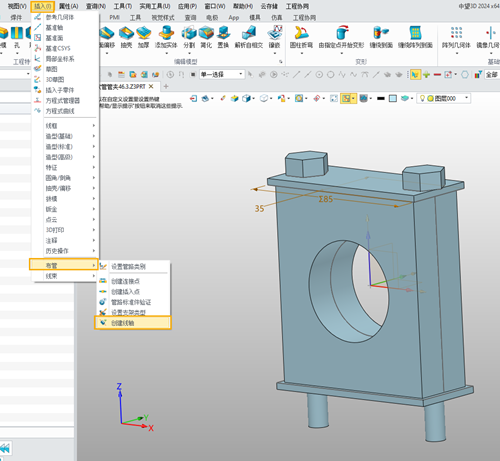This screenshot has width=500, height=461.
Task: Click the color bar-chart filter icon
Action: (478, 74)
